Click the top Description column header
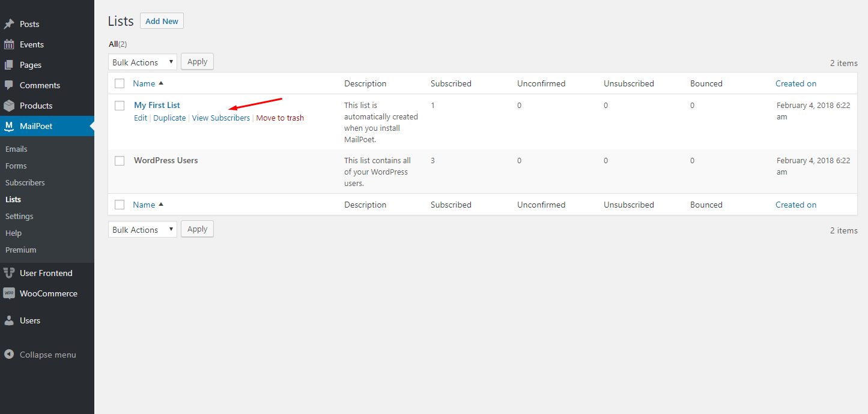The height and width of the screenshot is (414, 868). click(x=365, y=83)
